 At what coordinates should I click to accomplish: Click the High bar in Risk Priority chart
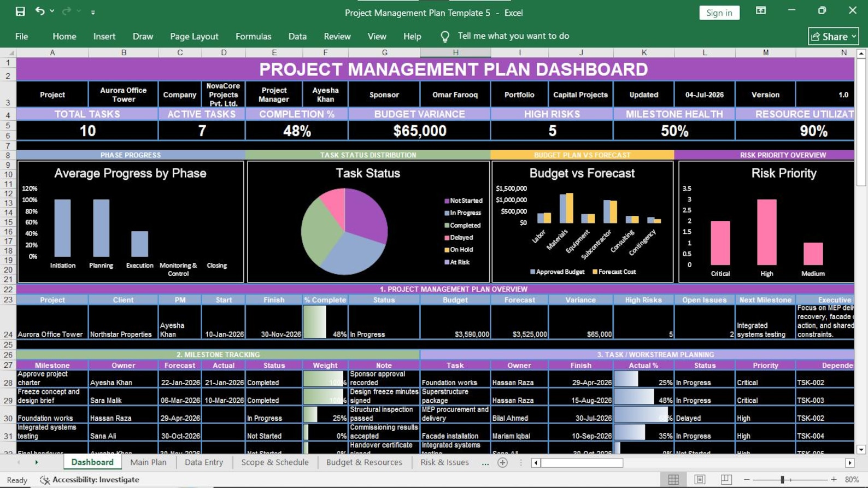click(x=766, y=232)
